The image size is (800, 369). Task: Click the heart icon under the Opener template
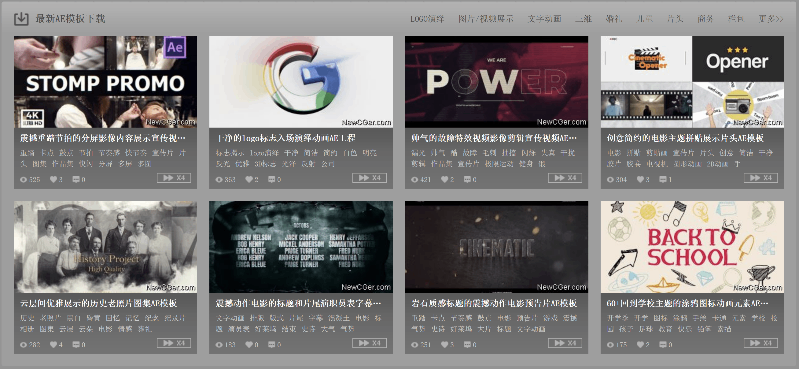point(640,179)
